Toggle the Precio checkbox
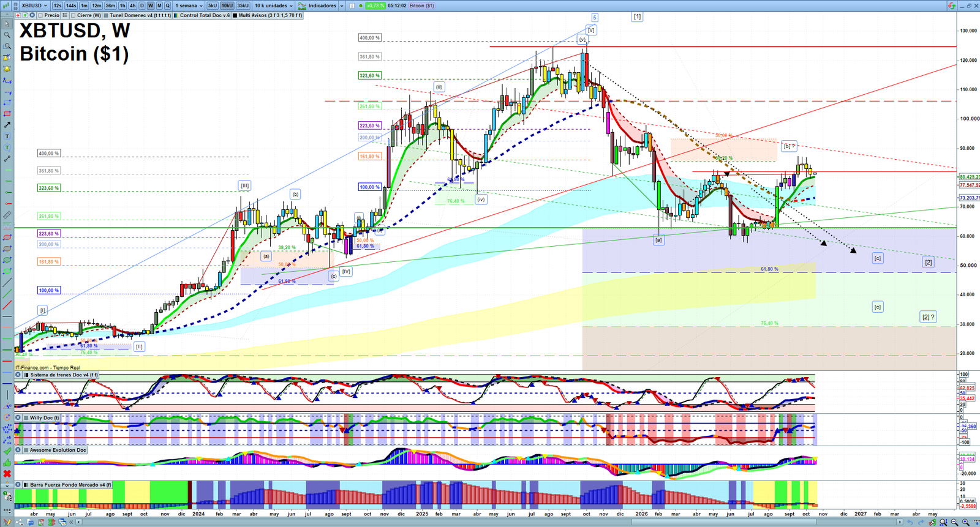The width and height of the screenshot is (980, 527). [42, 15]
